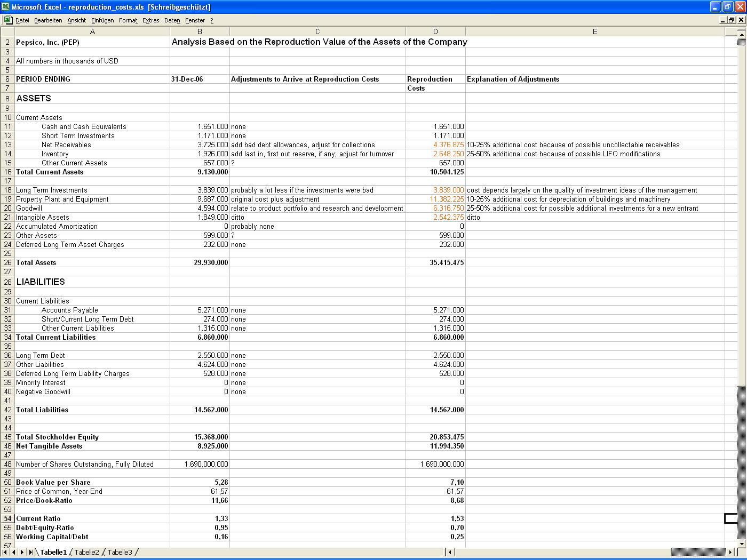Viewport: 747px width, 560px height.
Task: Select column A by its header
Action: click(x=92, y=31)
